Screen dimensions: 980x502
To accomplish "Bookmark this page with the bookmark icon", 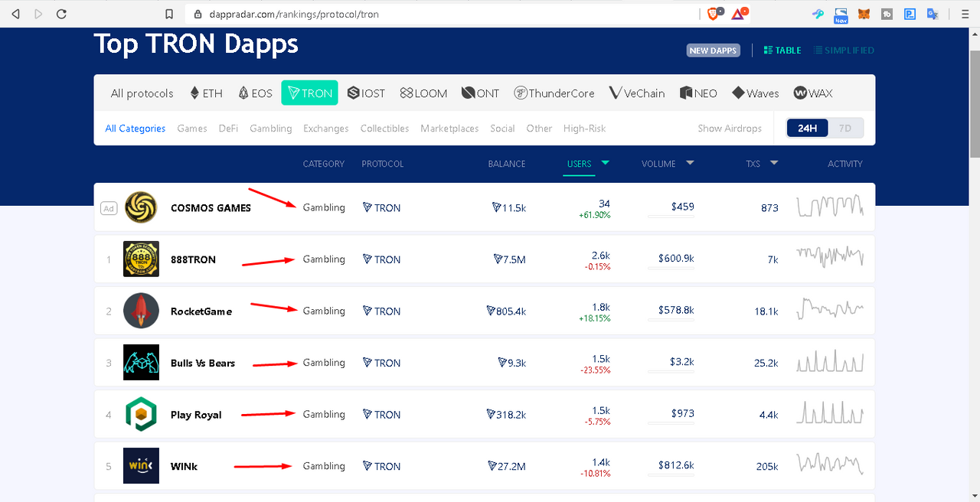I will (x=170, y=14).
